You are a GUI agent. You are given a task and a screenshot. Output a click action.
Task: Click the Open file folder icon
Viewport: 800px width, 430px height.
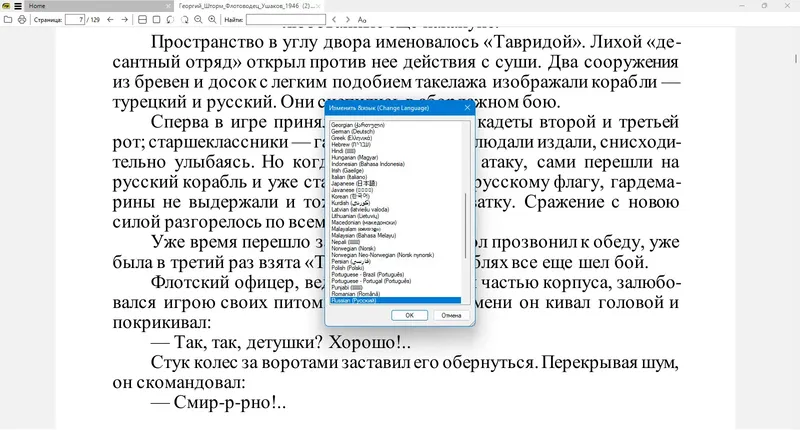pos(8,19)
